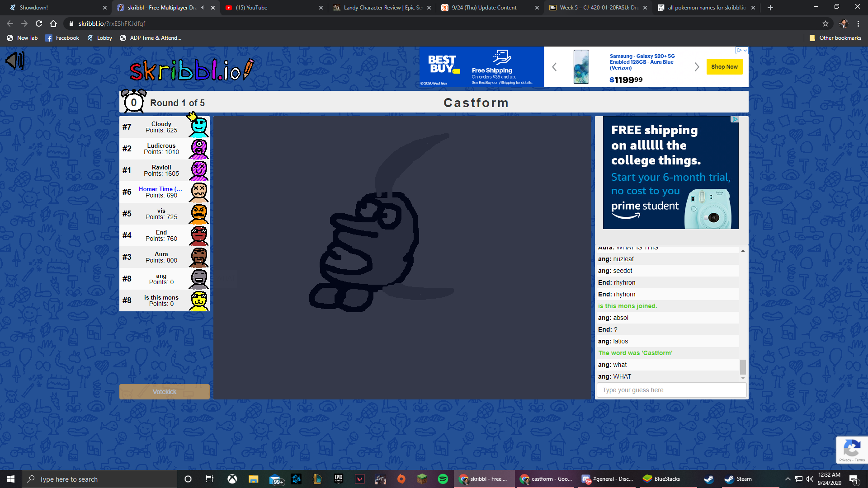868x488 pixels.
Task: Select Homer Time's avatar
Action: point(198,192)
